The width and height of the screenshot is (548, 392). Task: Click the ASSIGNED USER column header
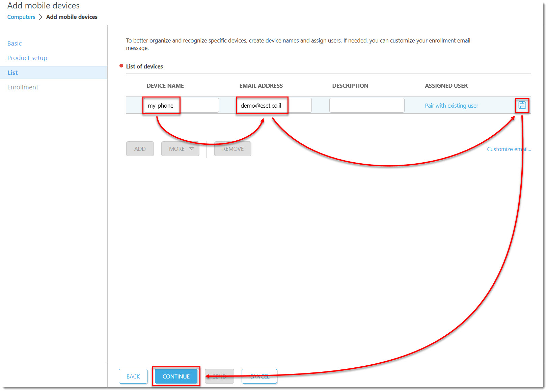pos(446,86)
